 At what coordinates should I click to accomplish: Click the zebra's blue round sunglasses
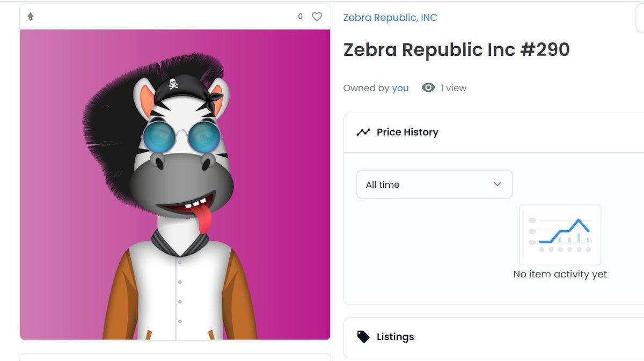pos(181,137)
